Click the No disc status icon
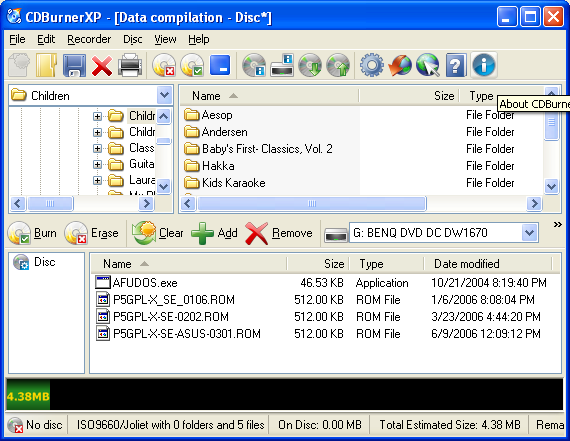The height and width of the screenshot is (441, 570). pos(15,425)
